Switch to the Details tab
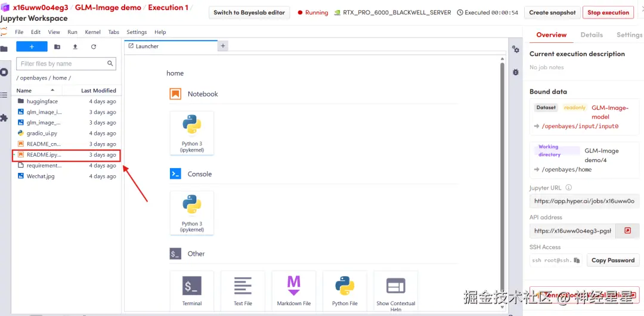 (592, 35)
